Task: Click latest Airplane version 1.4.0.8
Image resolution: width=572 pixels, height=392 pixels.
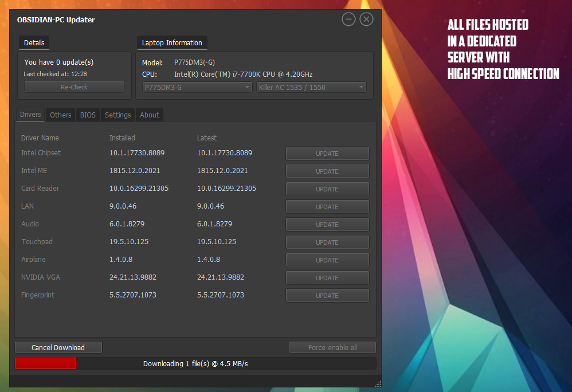Action: (x=209, y=259)
